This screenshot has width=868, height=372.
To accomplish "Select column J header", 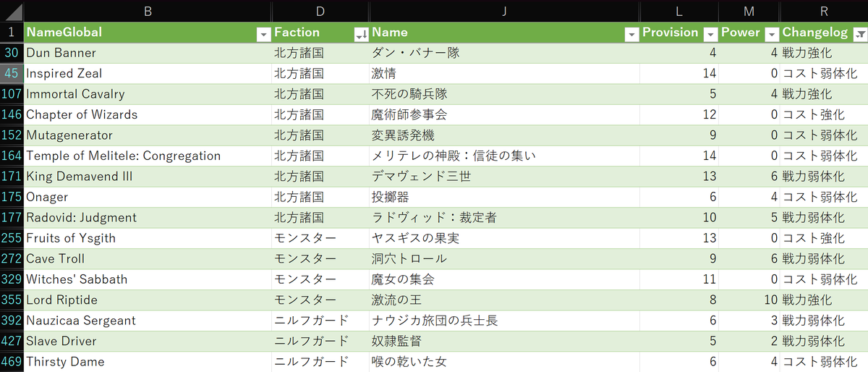I will [x=505, y=11].
